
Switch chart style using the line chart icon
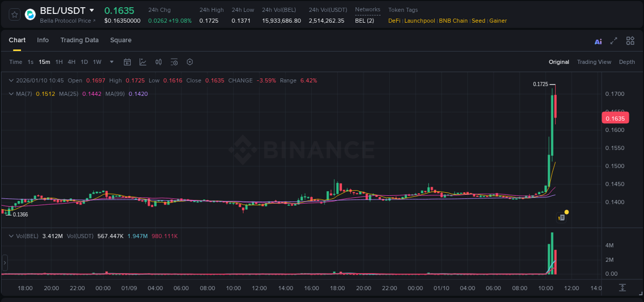click(x=143, y=62)
